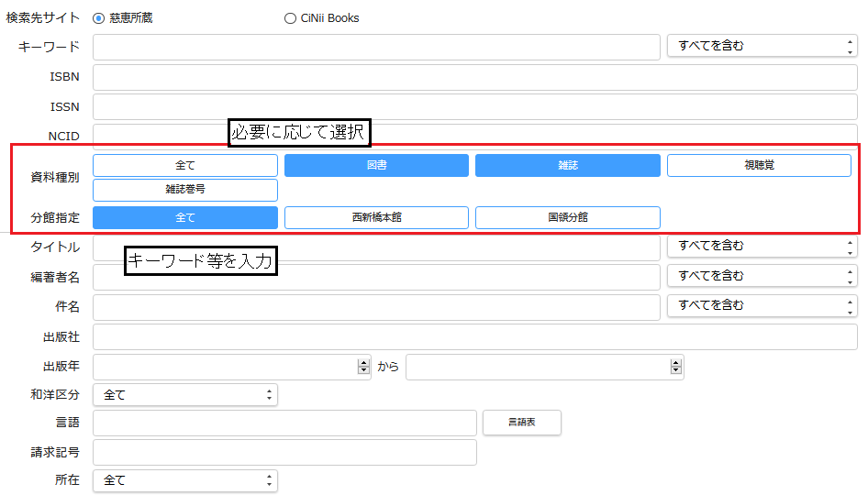The height and width of the screenshot is (495, 868).
Task: Click the 請求記号 input field
Action: coord(284,453)
